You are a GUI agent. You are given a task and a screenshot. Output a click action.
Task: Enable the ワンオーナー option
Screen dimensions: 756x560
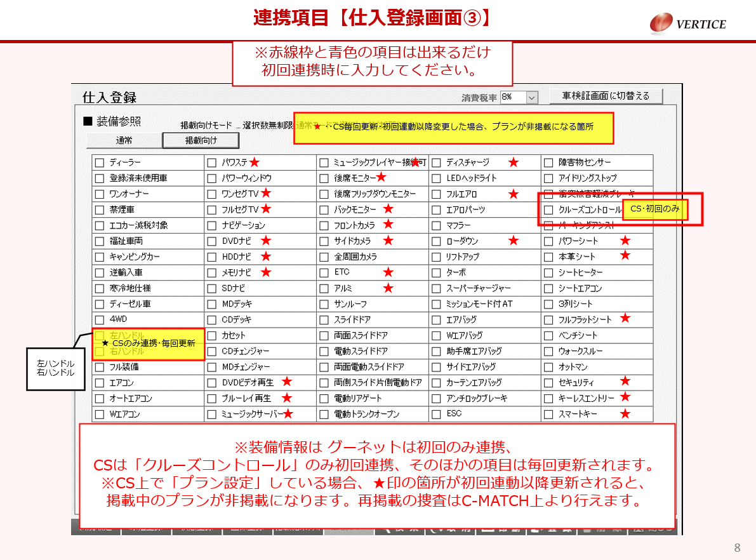(x=100, y=194)
